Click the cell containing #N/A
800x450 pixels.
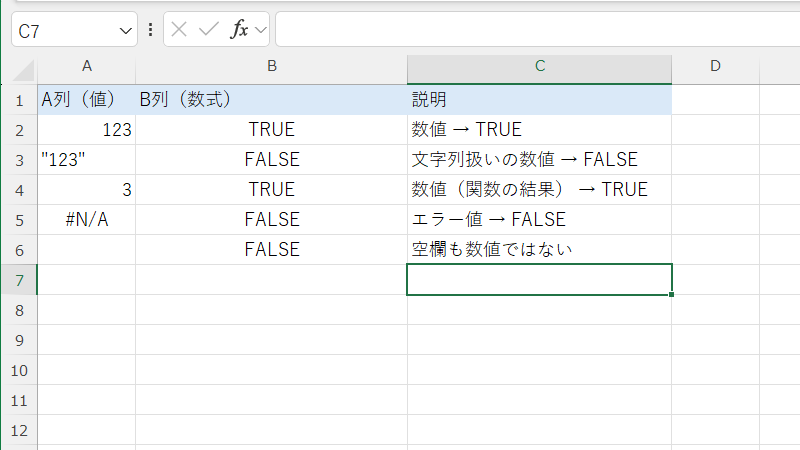[87, 220]
